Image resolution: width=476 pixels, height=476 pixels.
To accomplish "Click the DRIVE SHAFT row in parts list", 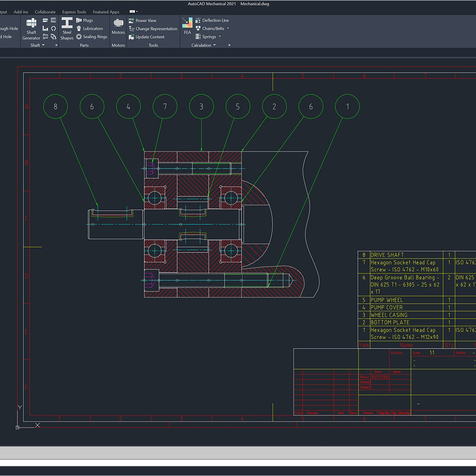I will (387, 255).
